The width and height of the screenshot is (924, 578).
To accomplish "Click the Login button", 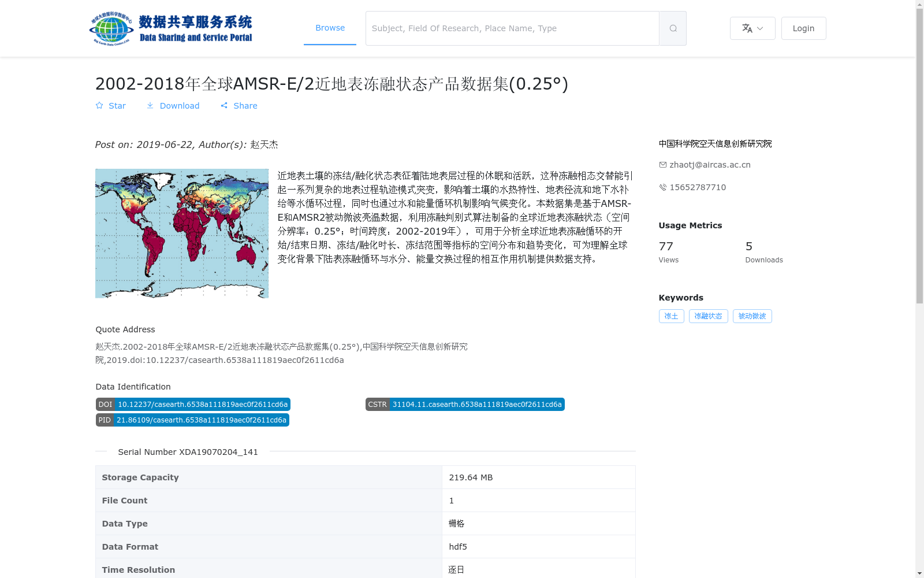I will tap(803, 28).
